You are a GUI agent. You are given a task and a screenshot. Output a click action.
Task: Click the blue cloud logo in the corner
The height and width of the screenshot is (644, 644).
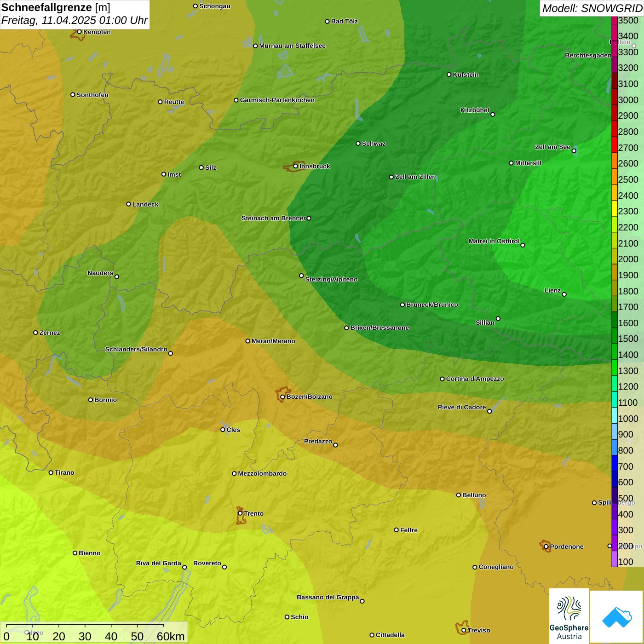pos(616,617)
